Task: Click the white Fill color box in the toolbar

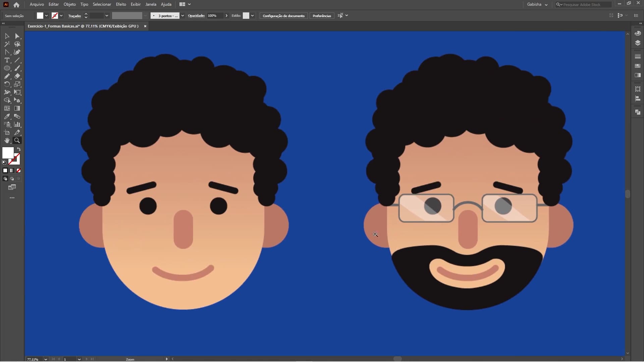Action: point(8,153)
